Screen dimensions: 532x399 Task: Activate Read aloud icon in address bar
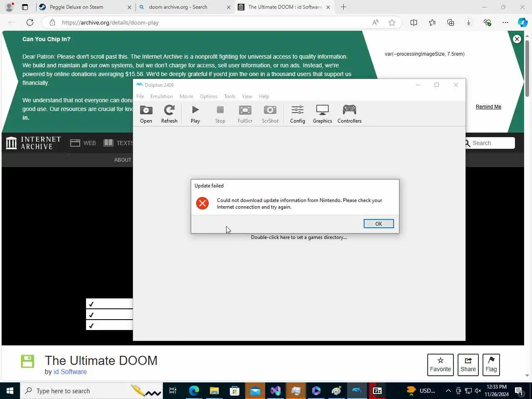[x=375, y=22]
